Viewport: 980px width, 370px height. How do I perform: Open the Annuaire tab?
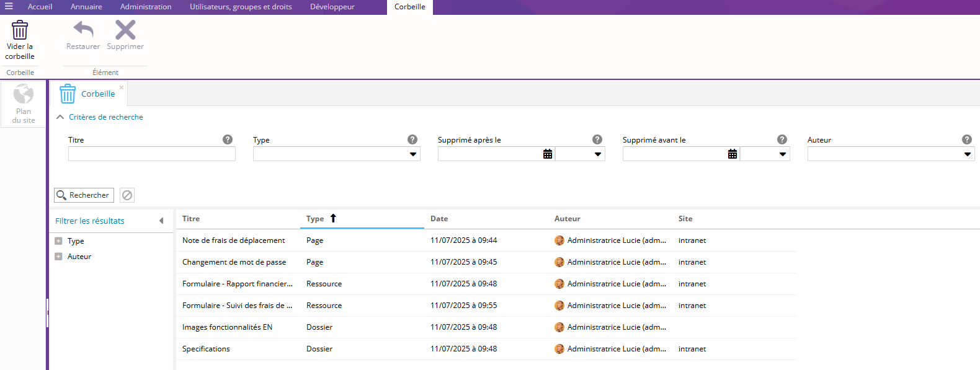point(86,7)
